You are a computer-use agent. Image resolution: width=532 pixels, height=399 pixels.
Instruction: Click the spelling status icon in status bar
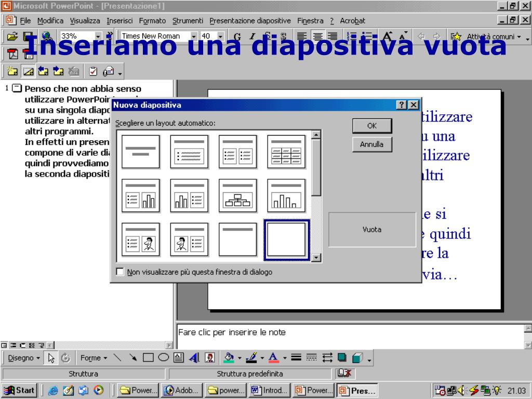344,373
